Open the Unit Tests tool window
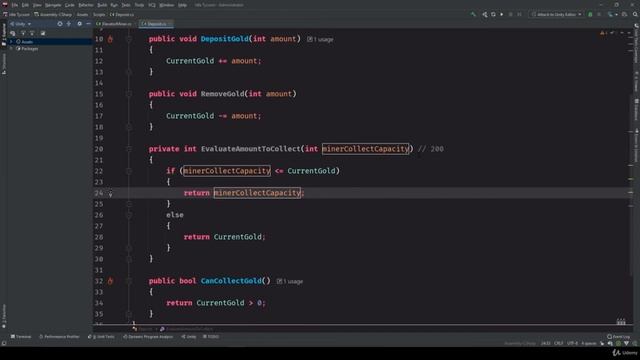 point(102,337)
